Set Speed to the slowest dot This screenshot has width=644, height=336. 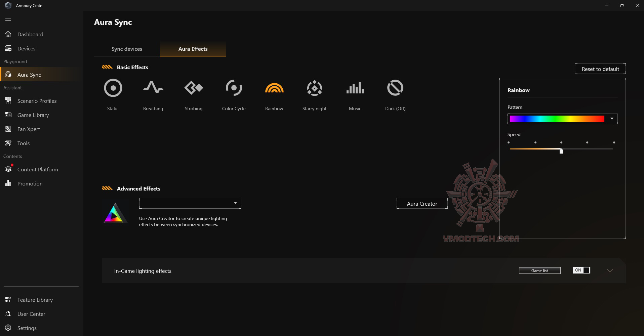[x=509, y=142]
